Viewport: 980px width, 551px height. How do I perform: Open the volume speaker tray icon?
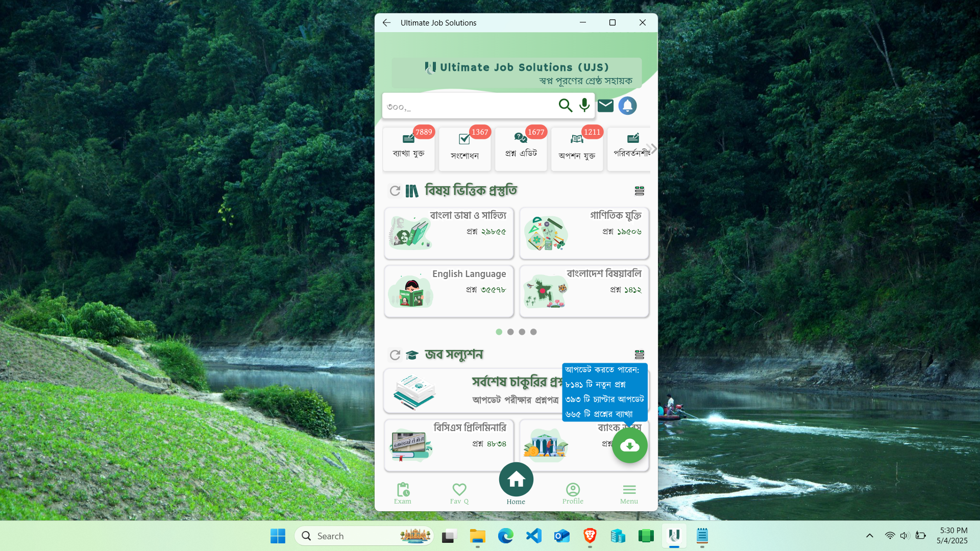[904, 536]
